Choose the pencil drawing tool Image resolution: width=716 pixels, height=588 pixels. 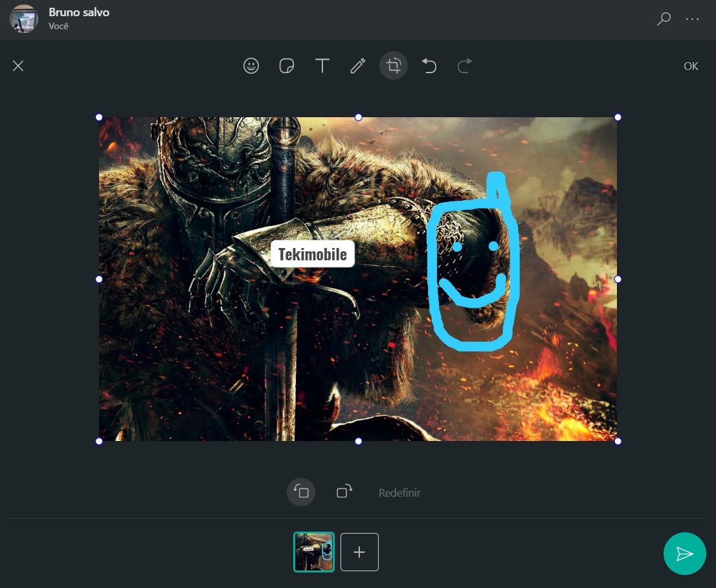click(358, 66)
